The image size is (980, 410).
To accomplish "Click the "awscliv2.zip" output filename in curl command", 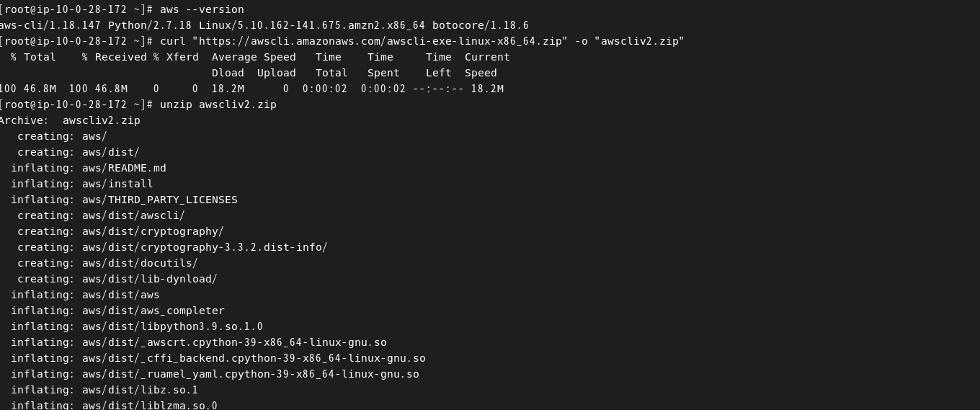I will tap(639, 41).
